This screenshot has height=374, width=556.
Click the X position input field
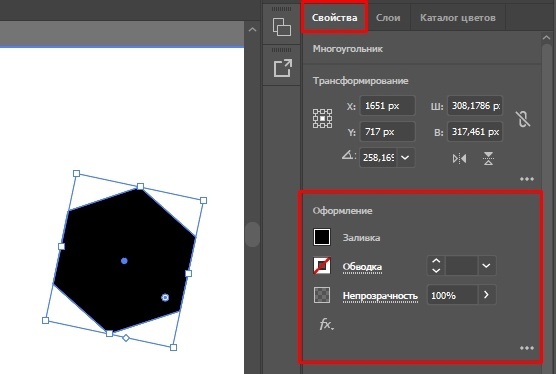click(387, 106)
